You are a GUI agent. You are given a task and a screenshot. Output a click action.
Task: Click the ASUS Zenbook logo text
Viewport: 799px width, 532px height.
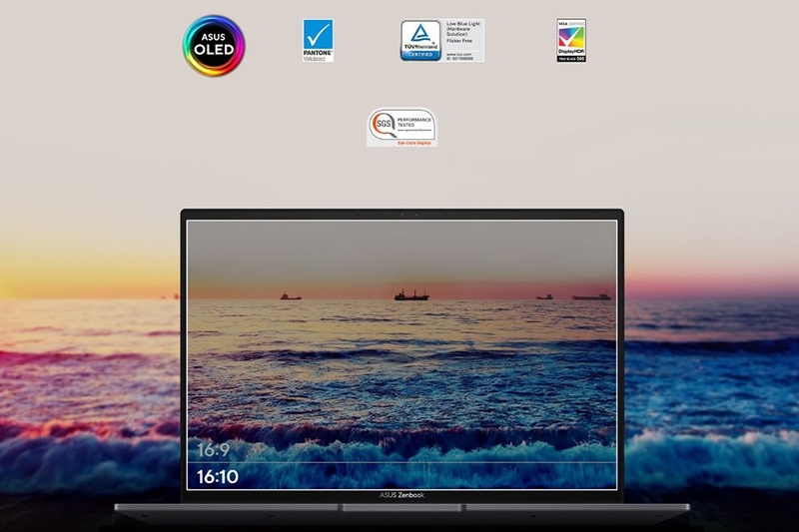(x=401, y=495)
